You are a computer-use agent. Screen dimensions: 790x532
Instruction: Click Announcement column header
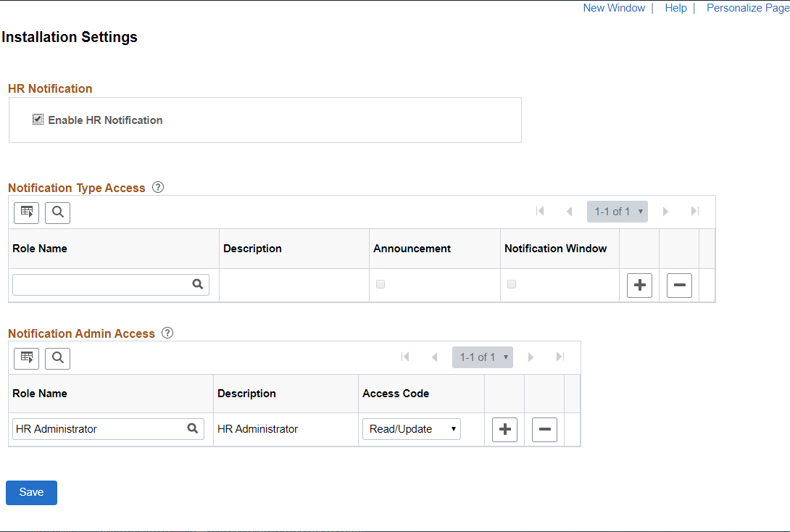tap(412, 249)
